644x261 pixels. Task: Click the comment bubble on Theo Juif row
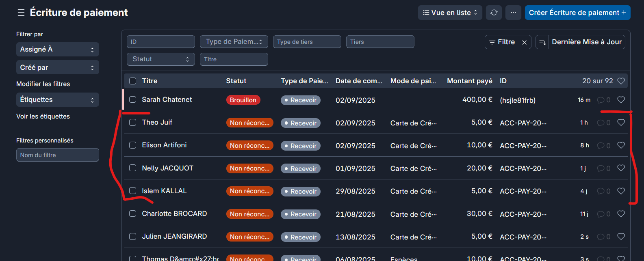click(601, 123)
